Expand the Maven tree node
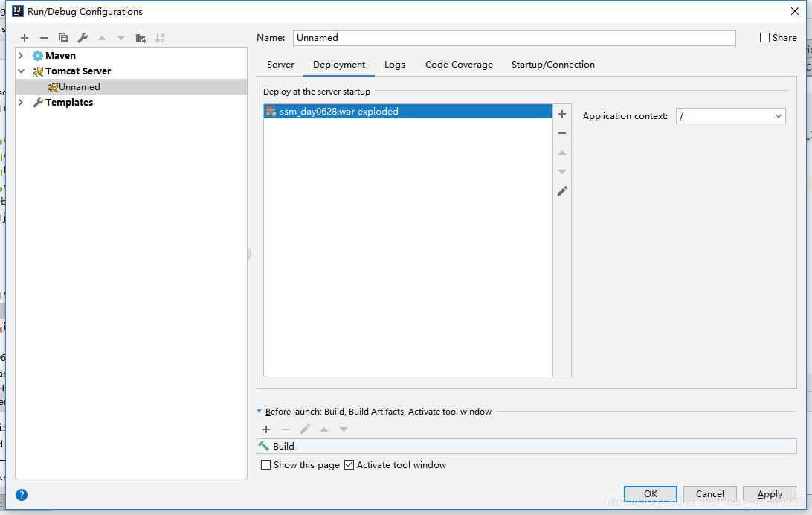812x515 pixels. click(21, 55)
